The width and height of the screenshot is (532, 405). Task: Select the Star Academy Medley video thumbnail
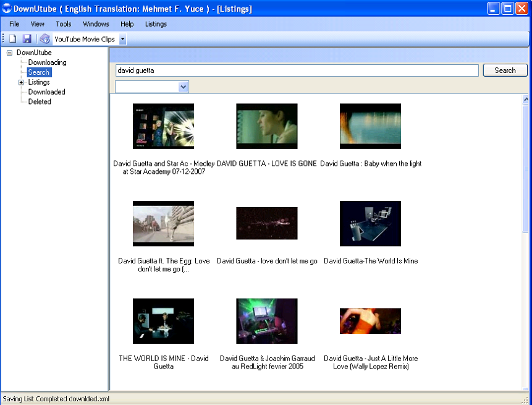163,126
